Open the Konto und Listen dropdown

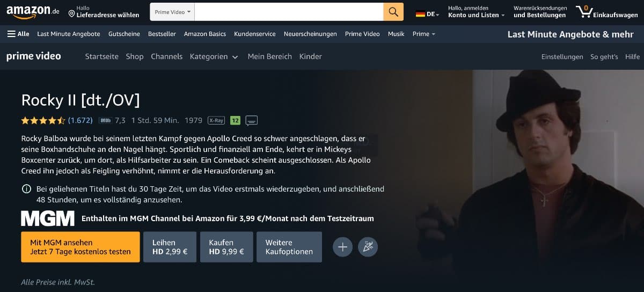(x=476, y=12)
